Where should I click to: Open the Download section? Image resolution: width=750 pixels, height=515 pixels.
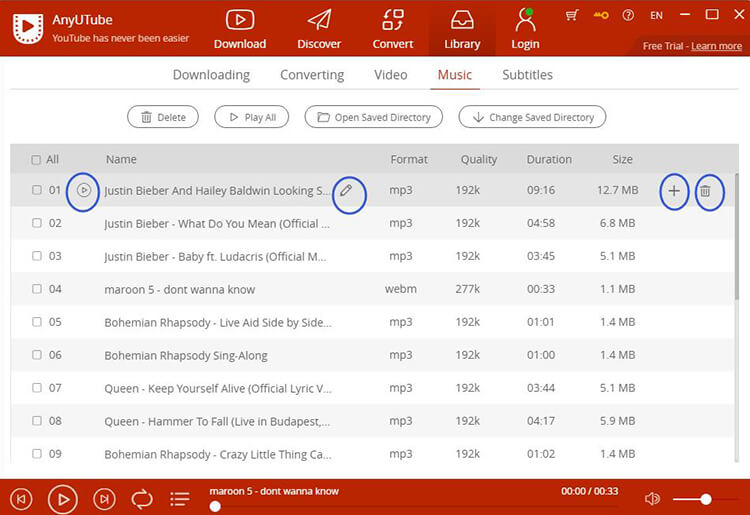click(x=240, y=30)
